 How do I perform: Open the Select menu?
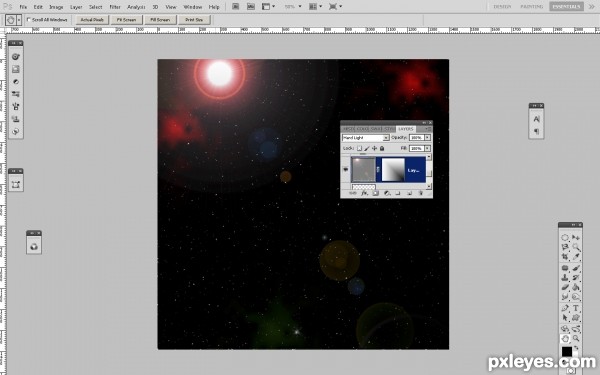pyautogui.click(x=95, y=7)
